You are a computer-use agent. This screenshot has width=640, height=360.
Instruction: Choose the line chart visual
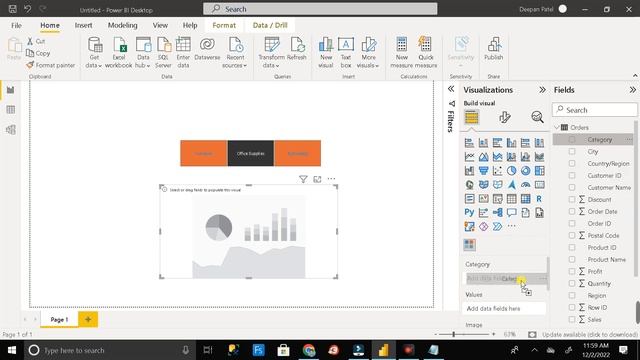tap(469, 157)
